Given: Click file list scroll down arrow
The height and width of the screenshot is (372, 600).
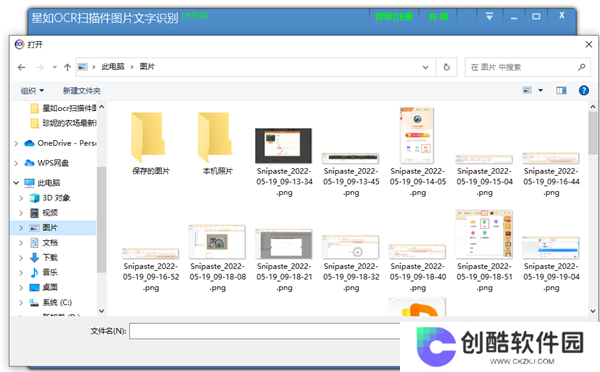Looking at the screenshot, I should tap(593, 311).
